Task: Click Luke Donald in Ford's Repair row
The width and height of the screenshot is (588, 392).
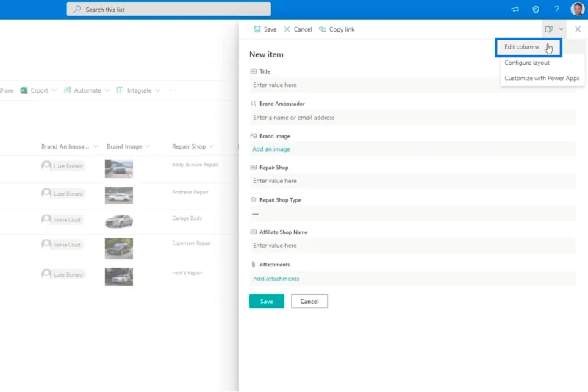Action: coord(62,274)
